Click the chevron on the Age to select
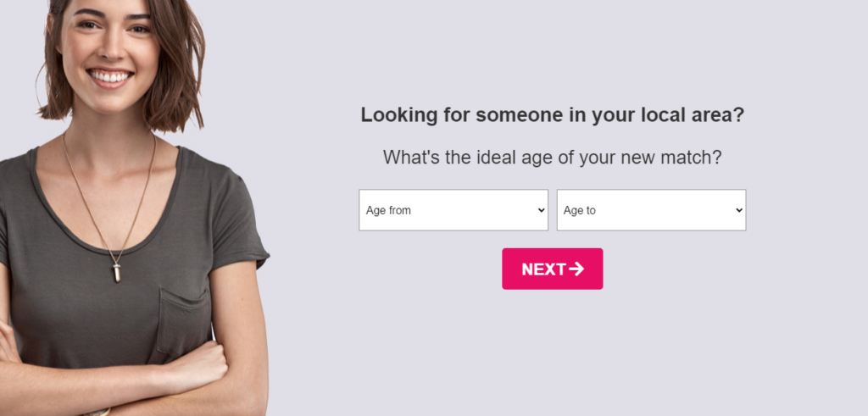 [x=739, y=210]
